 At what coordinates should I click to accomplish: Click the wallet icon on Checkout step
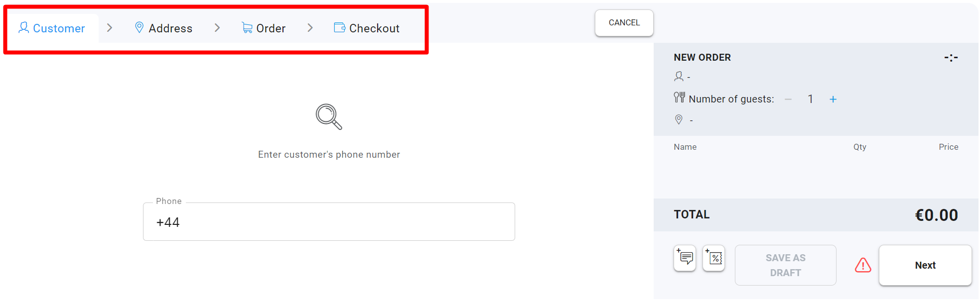[x=340, y=28]
